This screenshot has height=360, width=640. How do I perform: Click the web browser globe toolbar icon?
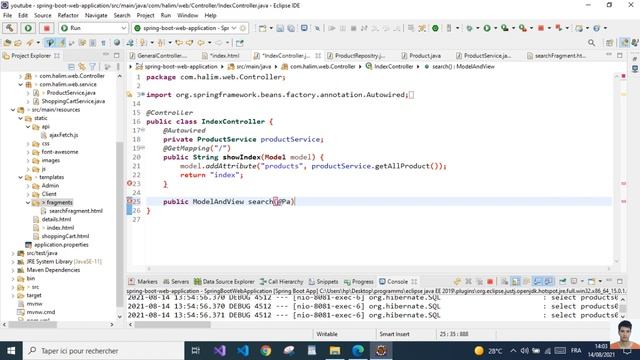coord(117,42)
